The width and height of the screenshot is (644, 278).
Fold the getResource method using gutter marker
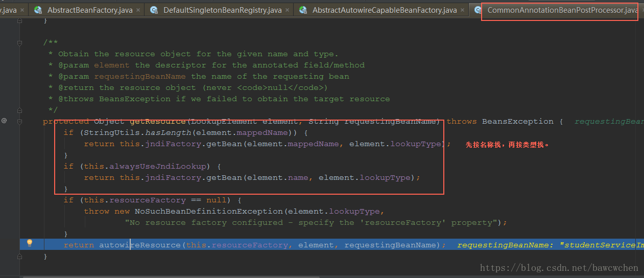(20, 122)
